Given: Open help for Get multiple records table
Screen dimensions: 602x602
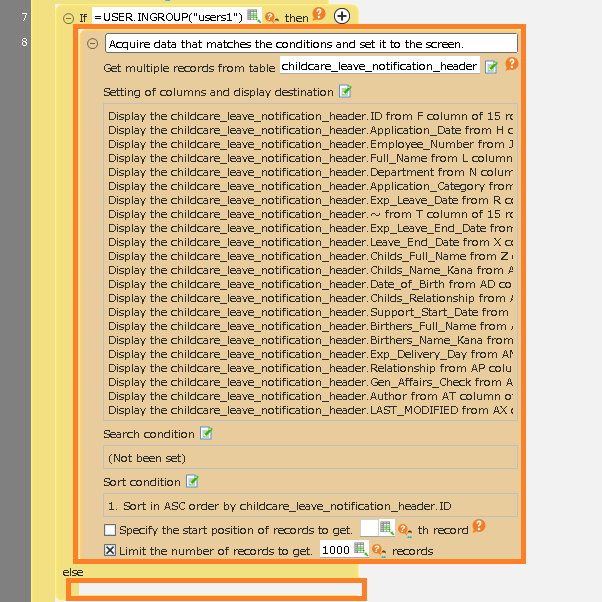Looking at the screenshot, I should click(x=511, y=64).
